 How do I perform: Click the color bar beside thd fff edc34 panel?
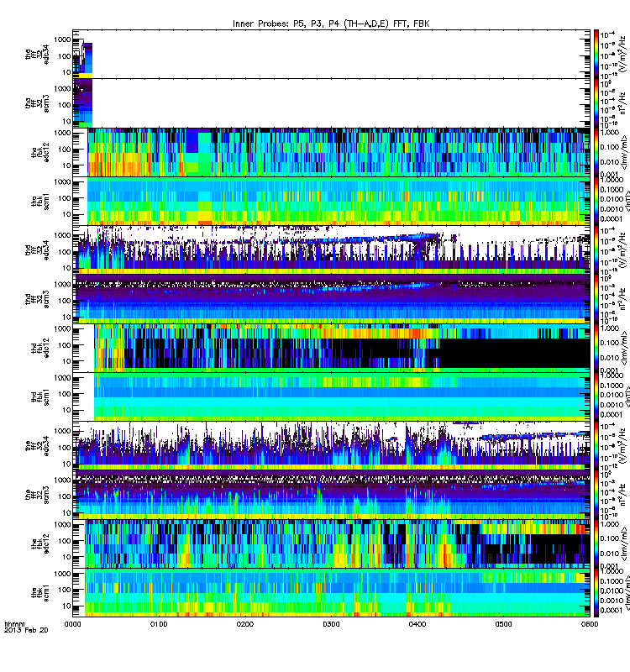[x=596, y=249]
